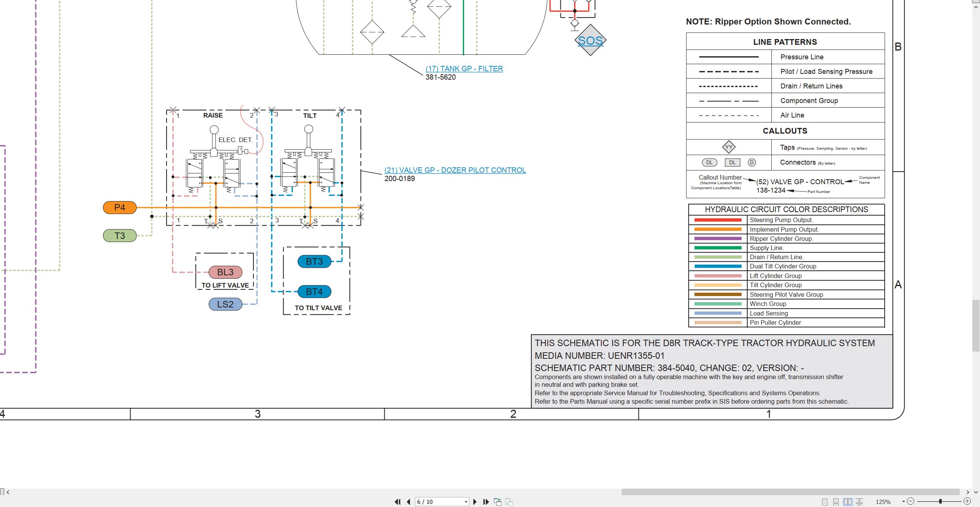Click the Winch Group legend text
The width and height of the screenshot is (980, 507).
(x=768, y=304)
